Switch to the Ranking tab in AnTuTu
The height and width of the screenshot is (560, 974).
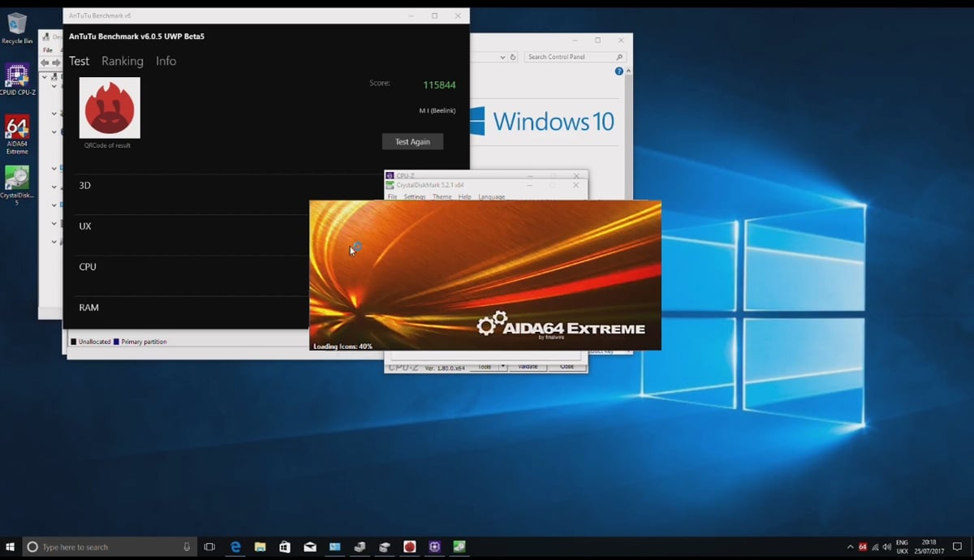(x=122, y=61)
